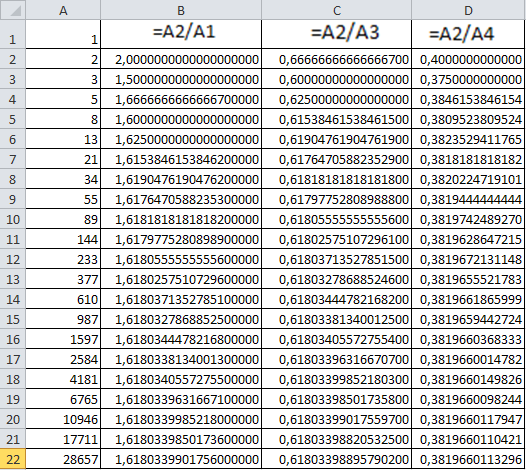Click cell with value 55
This screenshot has width=526, height=470.
(x=63, y=199)
